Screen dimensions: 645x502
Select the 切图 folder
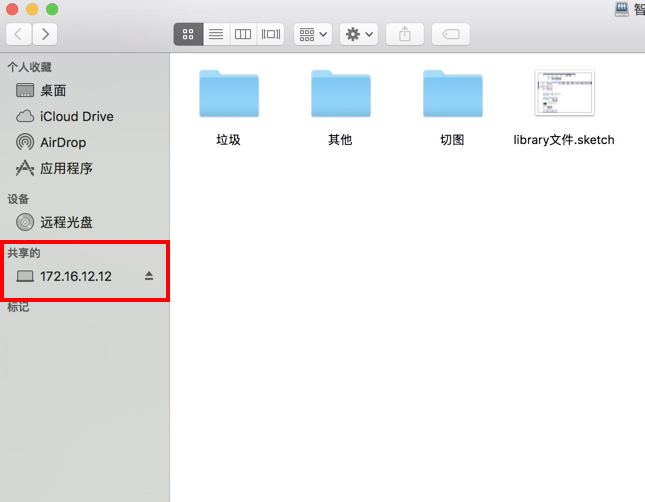452,95
